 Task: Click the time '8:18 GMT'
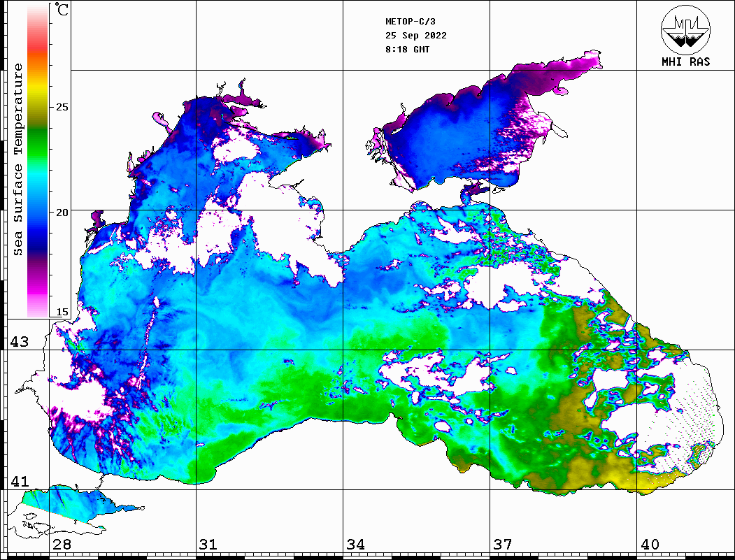tap(408, 49)
